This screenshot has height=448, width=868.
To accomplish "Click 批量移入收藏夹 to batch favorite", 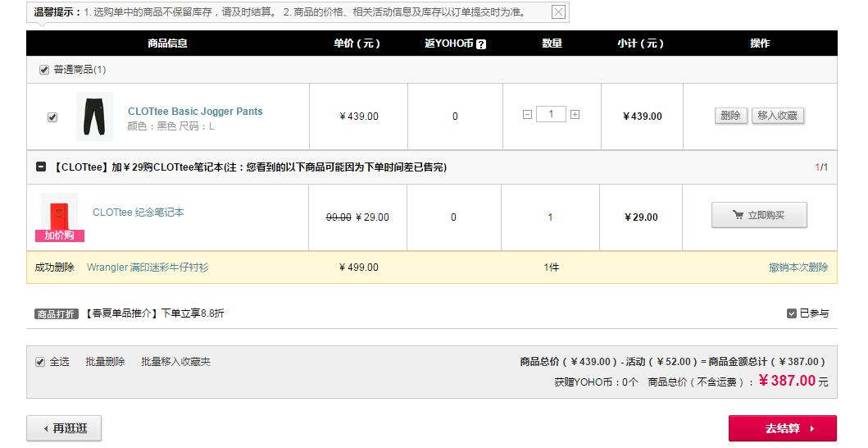I will [x=175, y=362].
